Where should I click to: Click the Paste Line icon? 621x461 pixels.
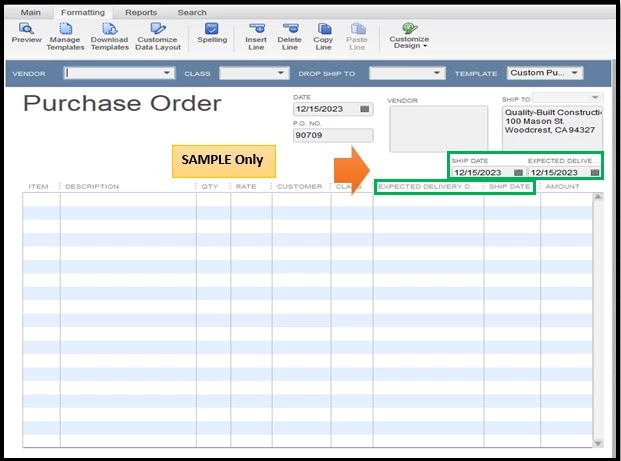[x=358, y=29]
